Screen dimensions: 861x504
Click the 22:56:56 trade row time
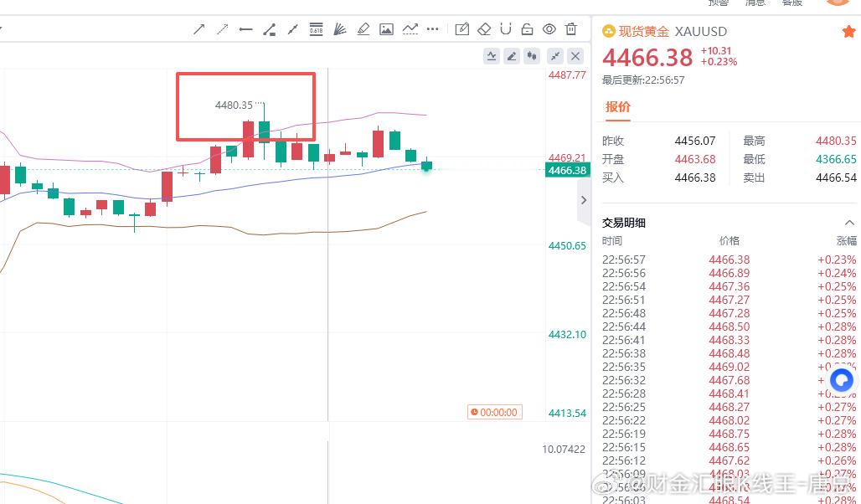click(624, 274)
